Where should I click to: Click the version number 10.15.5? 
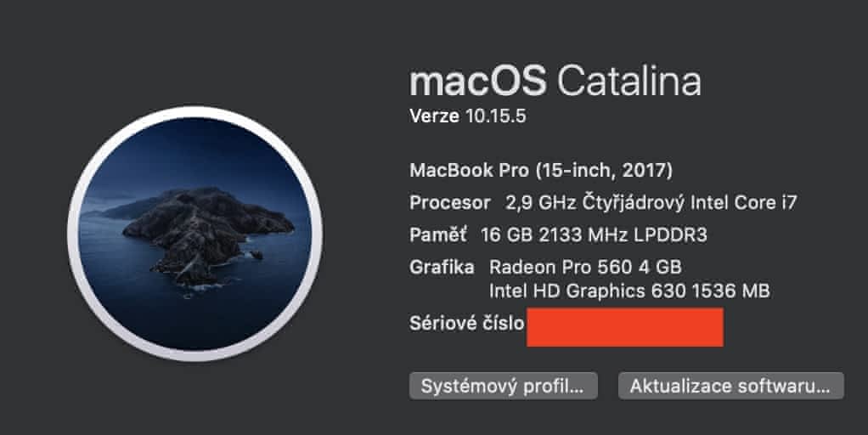pos(496,116)
